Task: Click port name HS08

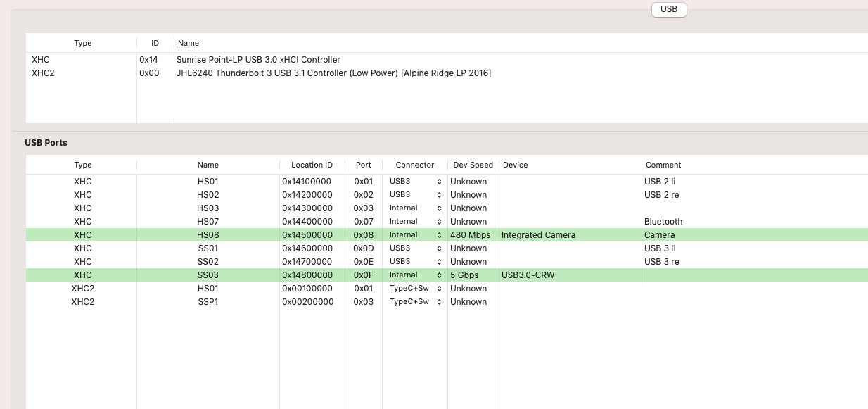Action: point(208,235)
